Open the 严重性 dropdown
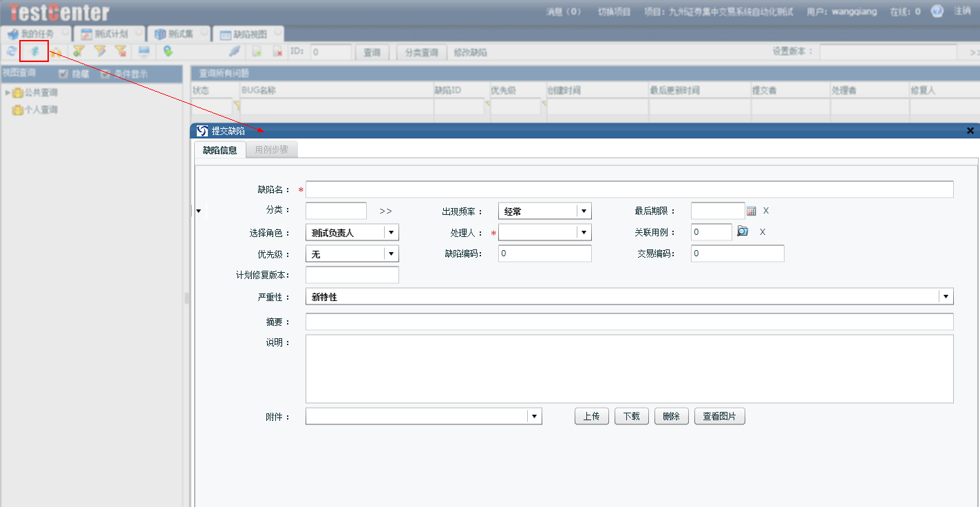Screen dimensions: 980x507 tap(946, 297)
